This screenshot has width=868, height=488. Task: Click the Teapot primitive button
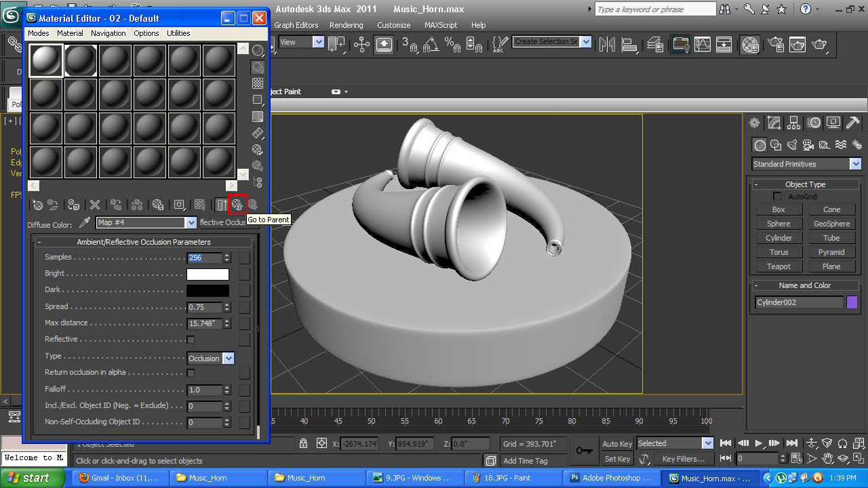click(778, 266)
